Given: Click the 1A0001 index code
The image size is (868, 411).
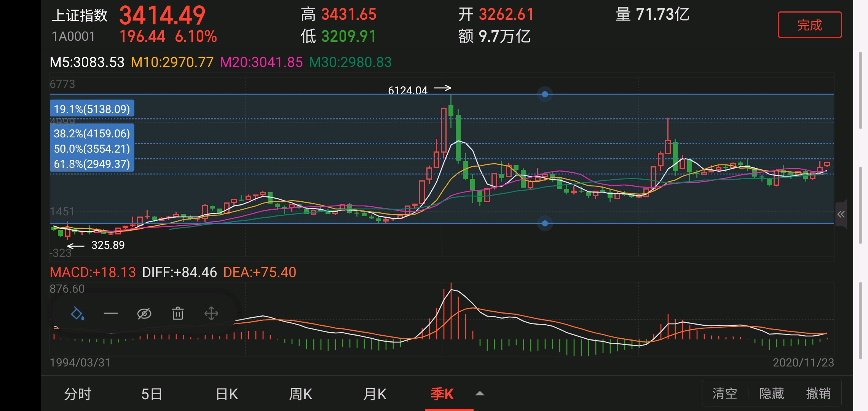Looking at the screenshot, I should coord(73,37).
